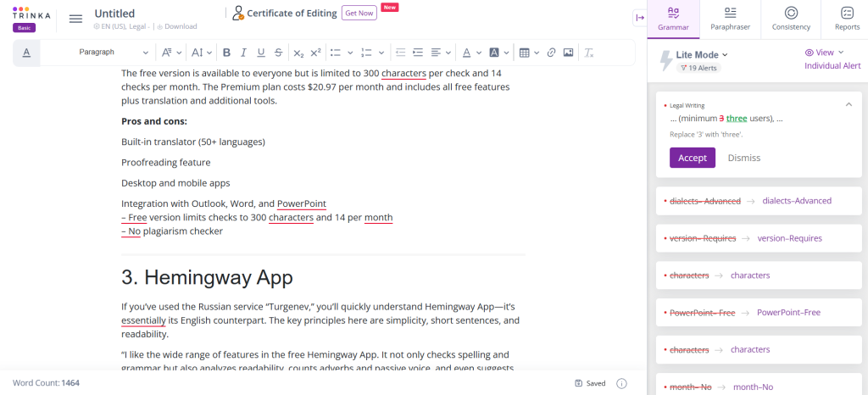Open insert table dropdown

coord(531,53)
